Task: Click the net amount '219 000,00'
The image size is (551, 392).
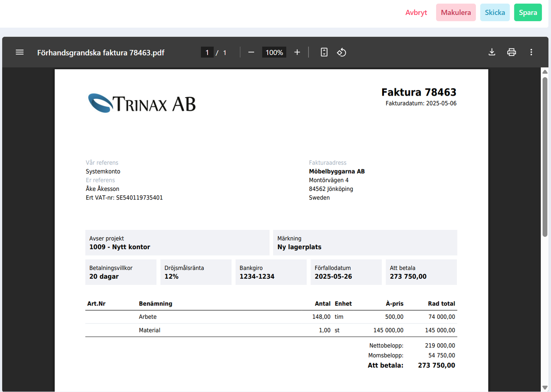Action: click(x=440, y=346)
